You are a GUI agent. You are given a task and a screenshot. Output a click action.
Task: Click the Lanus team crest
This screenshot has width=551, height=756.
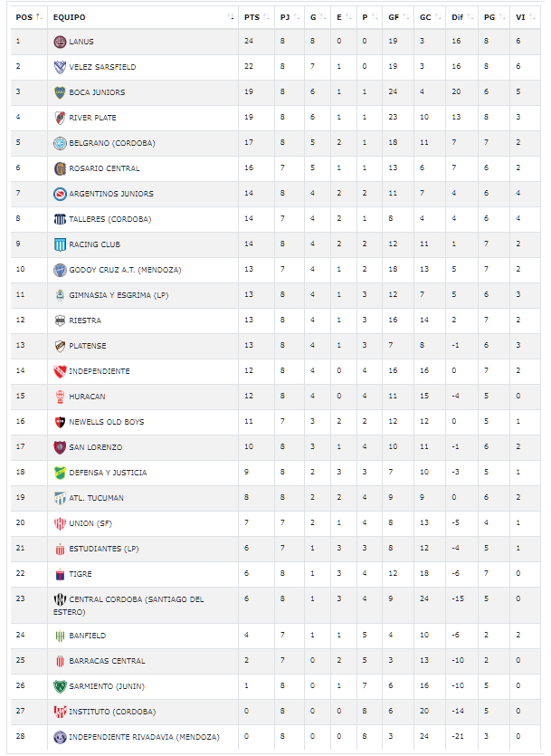tap(60, 42)
